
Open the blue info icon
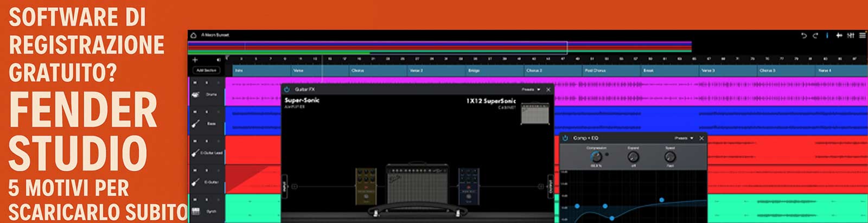827,35
